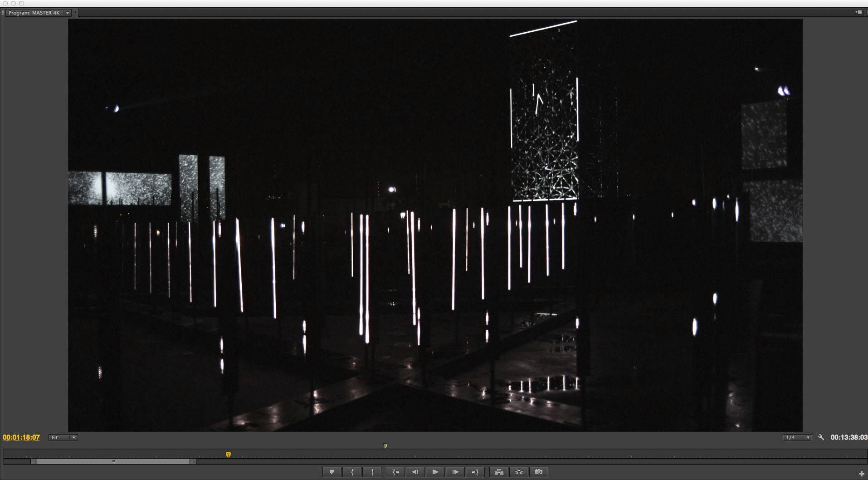
Task: Click the Mark In button
Action: pyautogui.click(x=352, y=472)
